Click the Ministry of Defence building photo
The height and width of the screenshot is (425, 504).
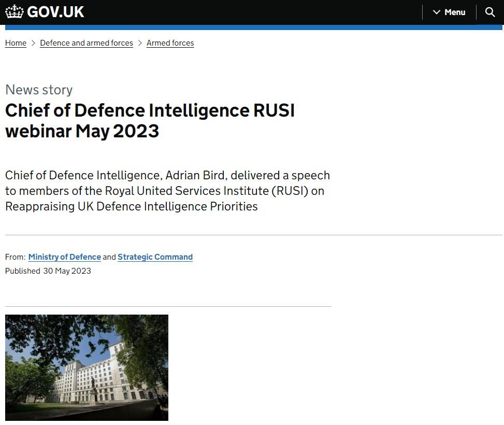pyautogui.click(x=87, y=367)
